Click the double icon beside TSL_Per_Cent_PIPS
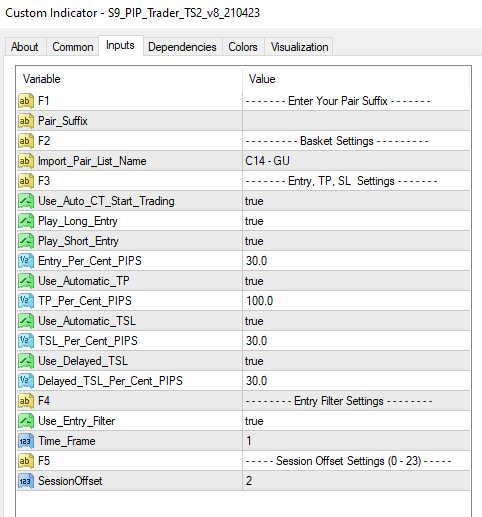 click(x=26, y=341)
